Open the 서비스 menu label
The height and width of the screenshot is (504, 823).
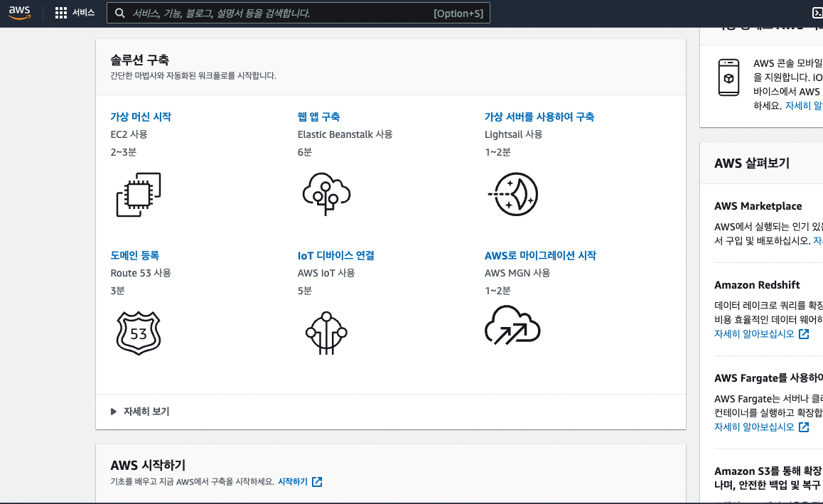83,13
